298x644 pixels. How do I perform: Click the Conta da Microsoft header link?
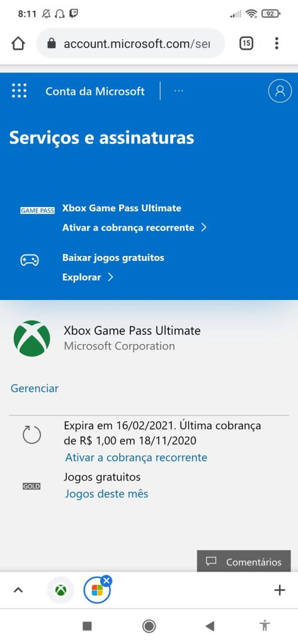(95, 91)
